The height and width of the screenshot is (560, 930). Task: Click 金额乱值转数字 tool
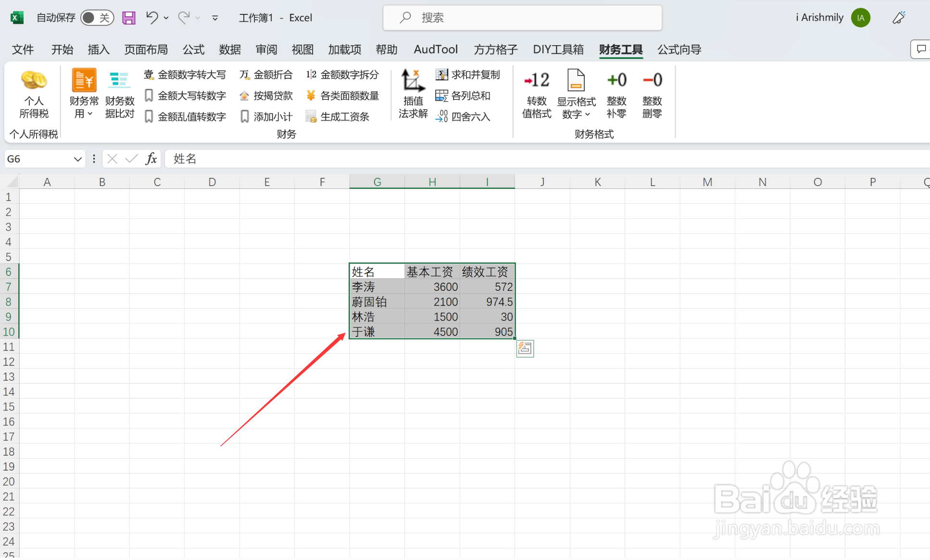[x=185, y=117]
